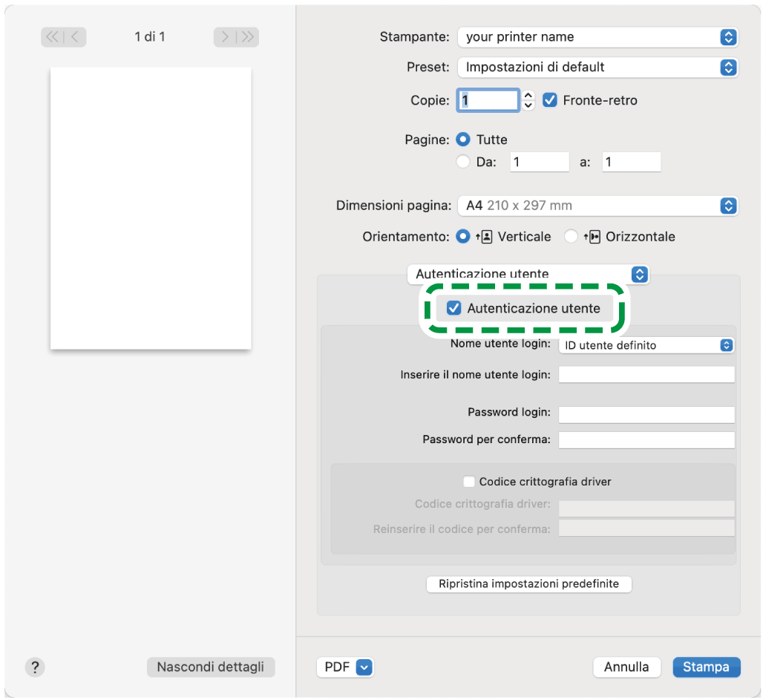Click the help question mark button
This screenshot has width=763, height=700.
click(35, 667)
